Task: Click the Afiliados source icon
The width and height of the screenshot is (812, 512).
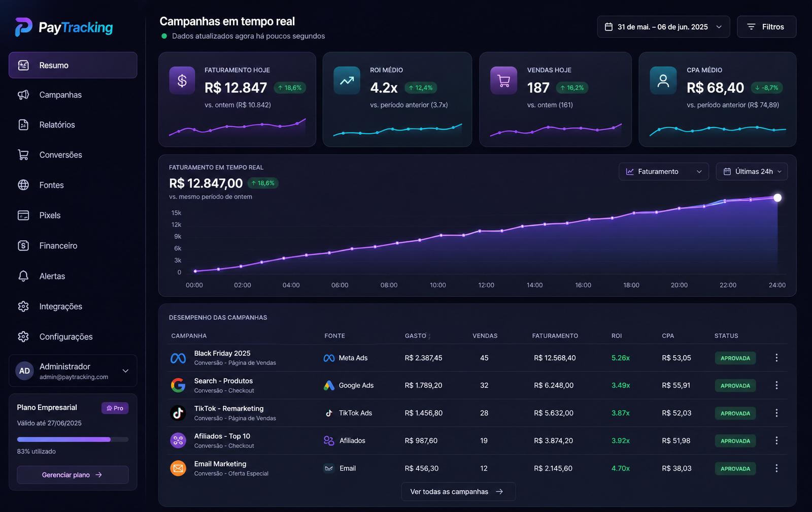Action: [x=329, y=440]
